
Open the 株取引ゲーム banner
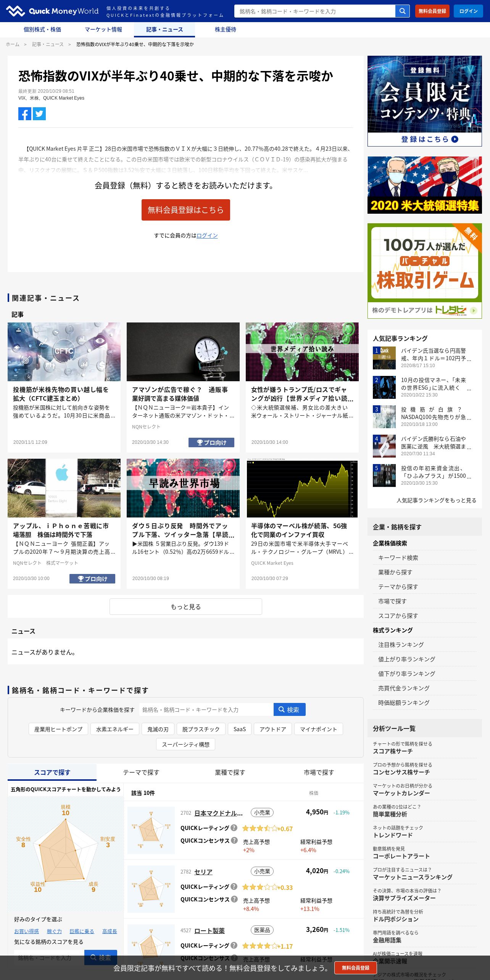pos(425,271)
